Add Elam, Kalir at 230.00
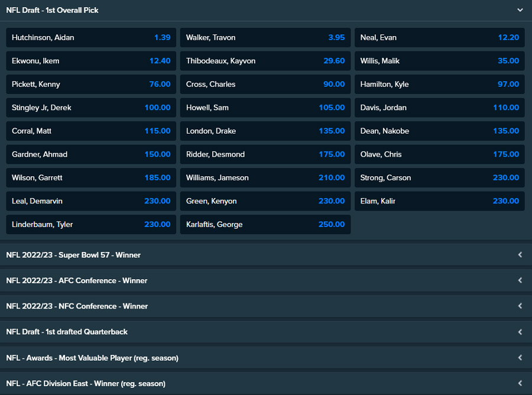This screenshot has height=395, width=532. pyautogui.click(x=440, y=201)
